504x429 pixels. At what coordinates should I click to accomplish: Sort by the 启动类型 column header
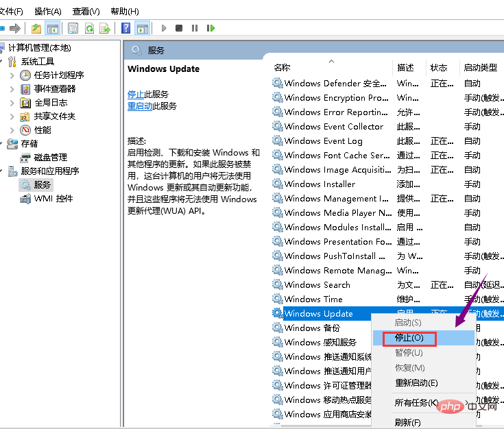[481, 67]
